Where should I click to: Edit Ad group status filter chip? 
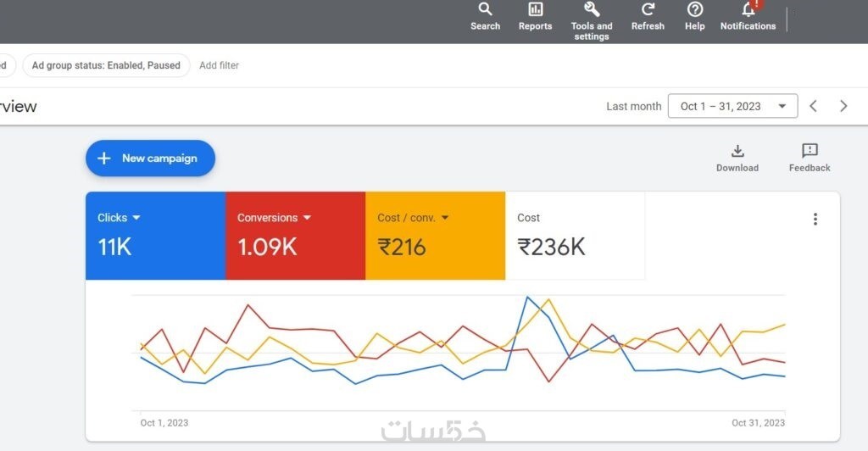tap(106, 65)
